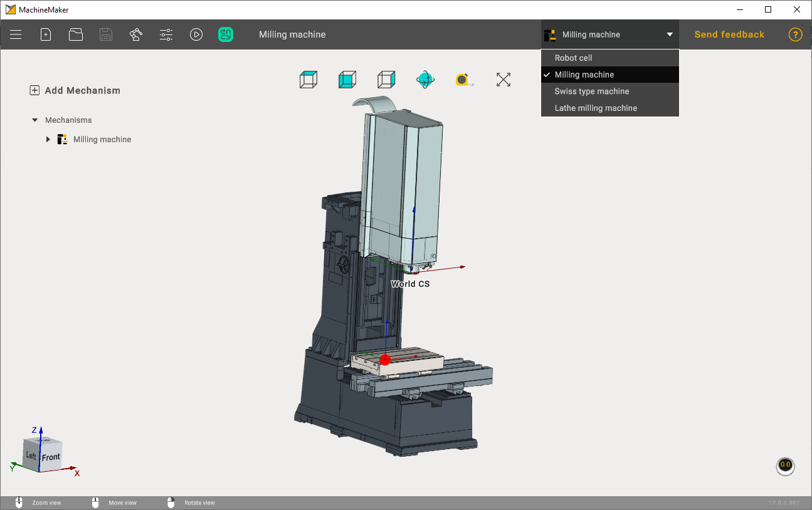This screenshot has width=812, height=510.
Task: Click the plus icon beside Add Mechanism
Action: [34, 90]
